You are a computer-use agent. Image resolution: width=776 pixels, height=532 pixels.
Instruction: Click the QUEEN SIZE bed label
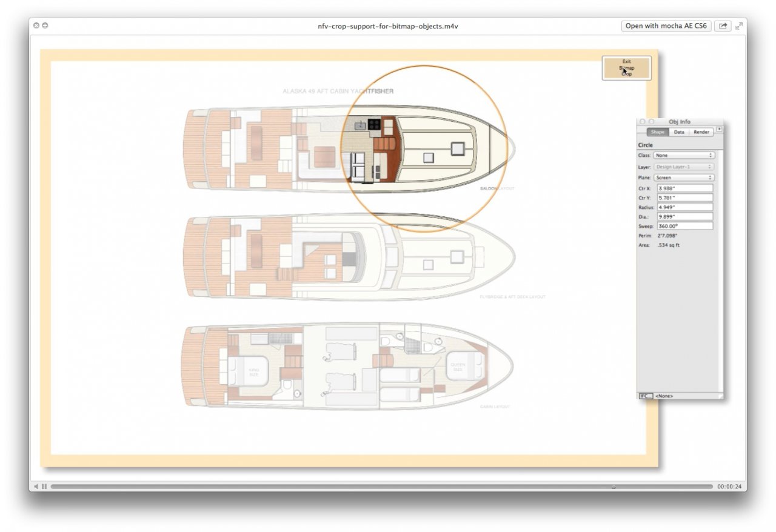[x=458, y=367]
